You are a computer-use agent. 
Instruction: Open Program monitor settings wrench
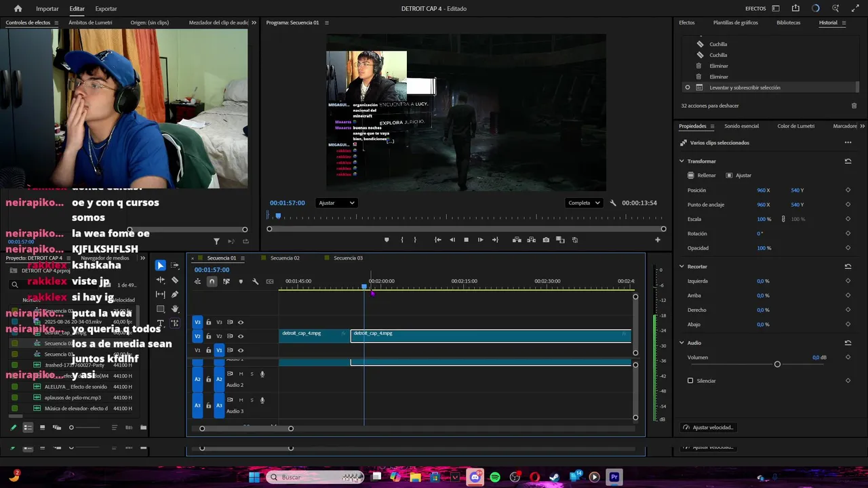tap(613, 203)
